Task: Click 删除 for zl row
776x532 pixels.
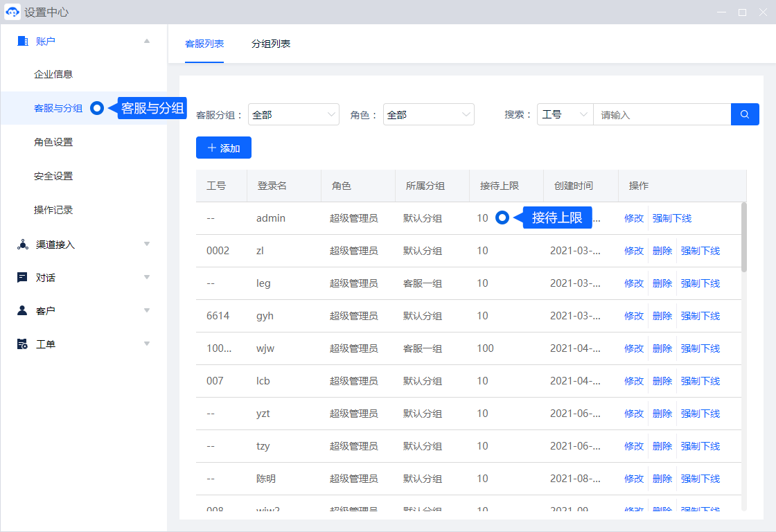Action: [x=662, y=251]
